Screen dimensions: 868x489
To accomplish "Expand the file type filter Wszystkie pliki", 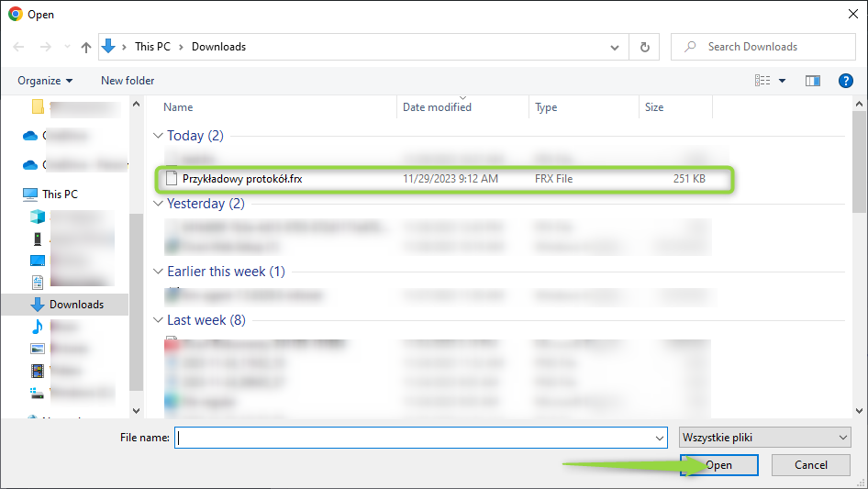I will point(765,438).
